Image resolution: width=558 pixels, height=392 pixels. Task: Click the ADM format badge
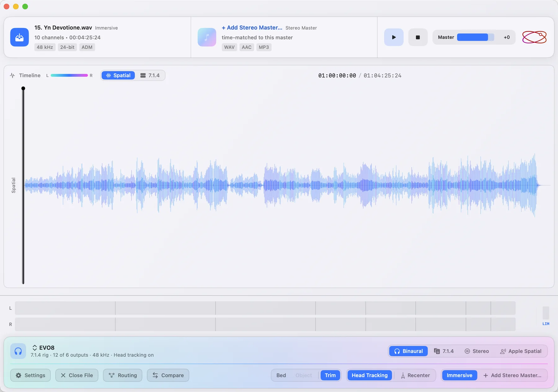point(87,47)
